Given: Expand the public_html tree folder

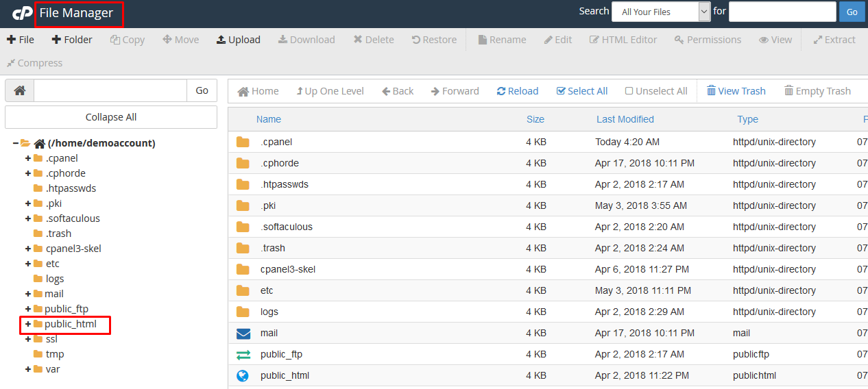Looking at the screenshot, I should (x=28, y=324).
